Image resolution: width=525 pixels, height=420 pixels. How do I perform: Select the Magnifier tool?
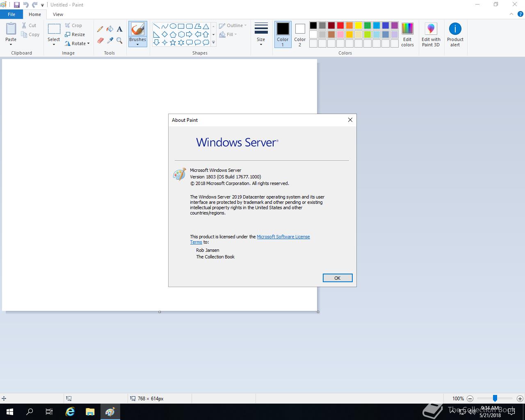(119, 40)
